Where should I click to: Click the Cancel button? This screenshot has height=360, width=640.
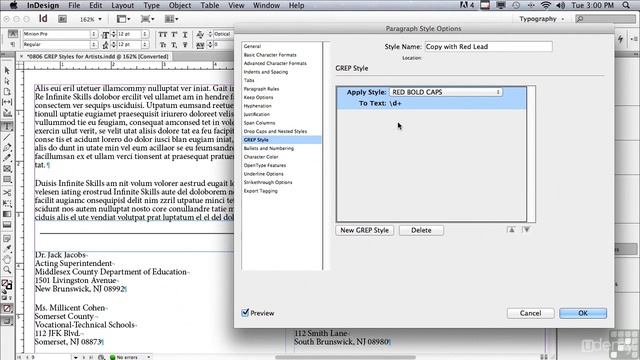coord(530,313)
